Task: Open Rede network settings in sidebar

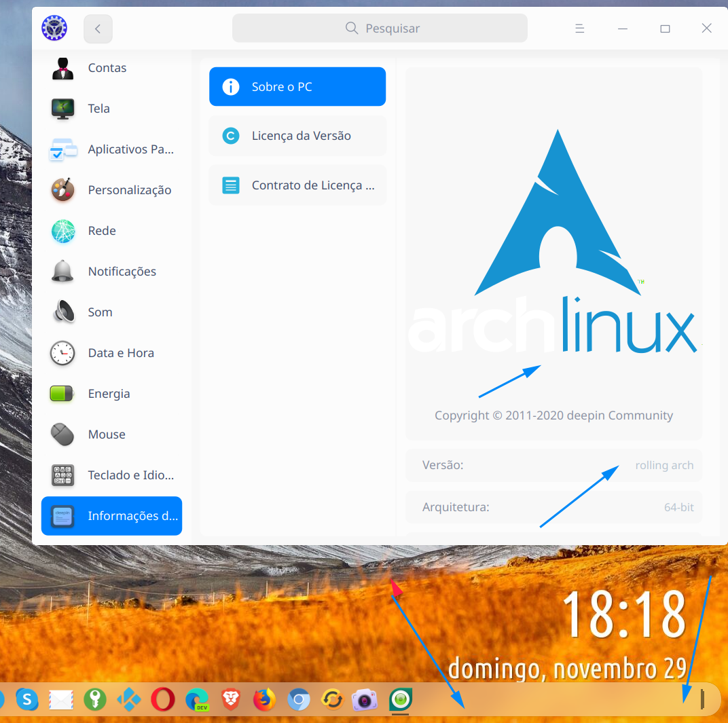Action: coord(101,231)
